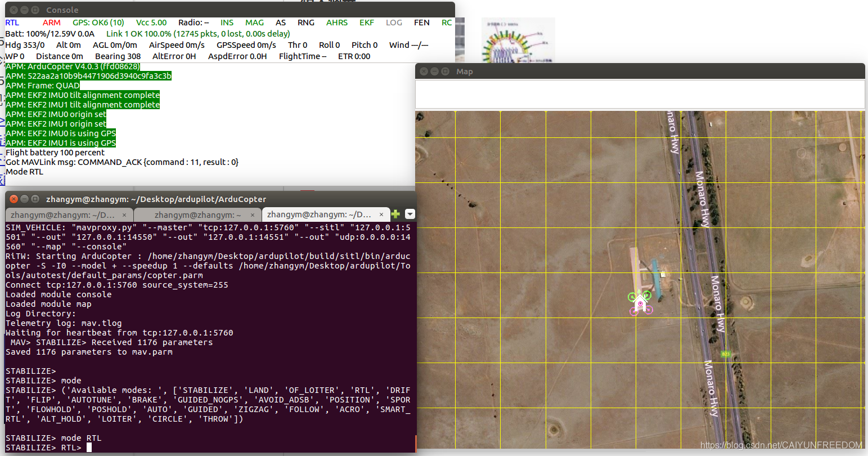Image resolution: width=868 pixels, height=456 pixels.
Task: Click the STABILIZE> mode RTL command line
Action: tap(53, 438)
